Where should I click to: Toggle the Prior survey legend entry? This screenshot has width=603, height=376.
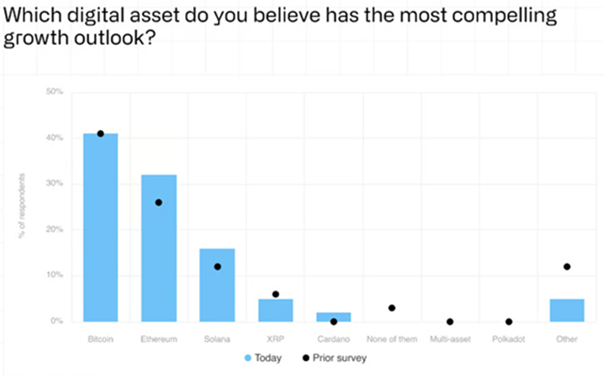tap(335, 358)
